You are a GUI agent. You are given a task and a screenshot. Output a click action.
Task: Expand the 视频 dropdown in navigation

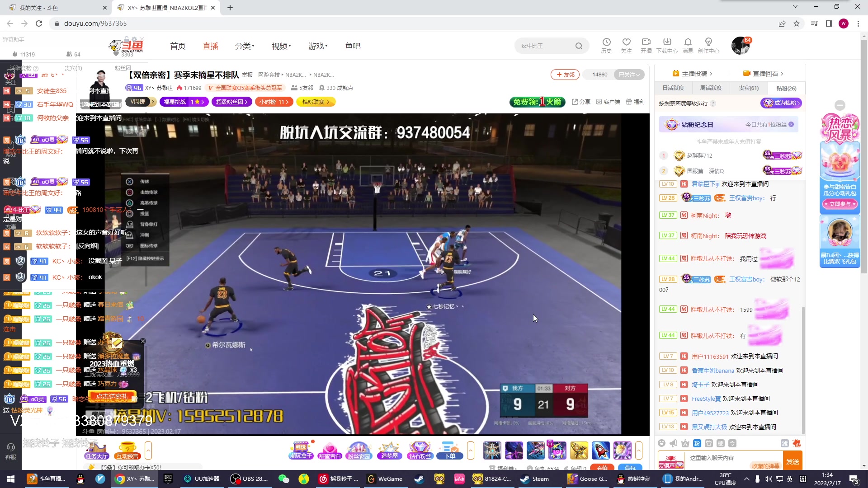click(282, 46)
